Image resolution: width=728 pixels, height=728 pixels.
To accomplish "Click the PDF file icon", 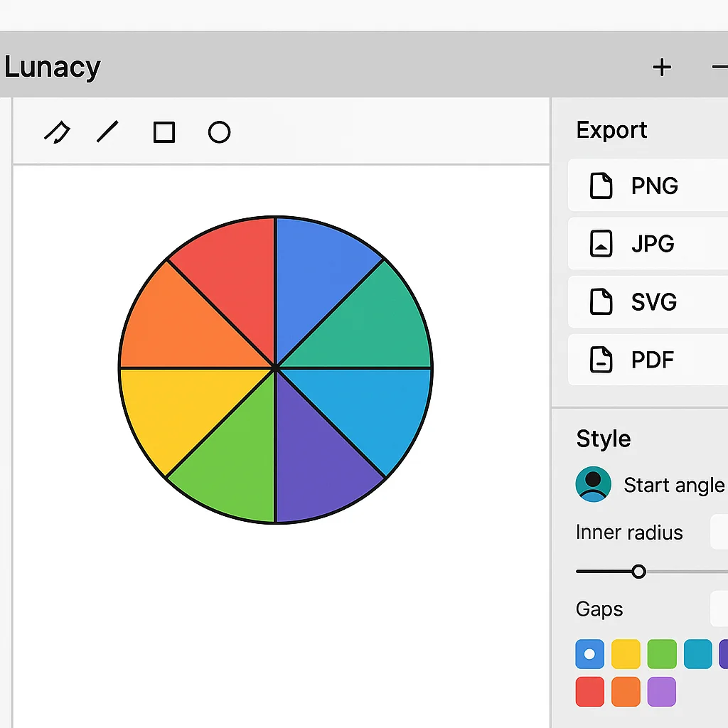I will 601,360.
